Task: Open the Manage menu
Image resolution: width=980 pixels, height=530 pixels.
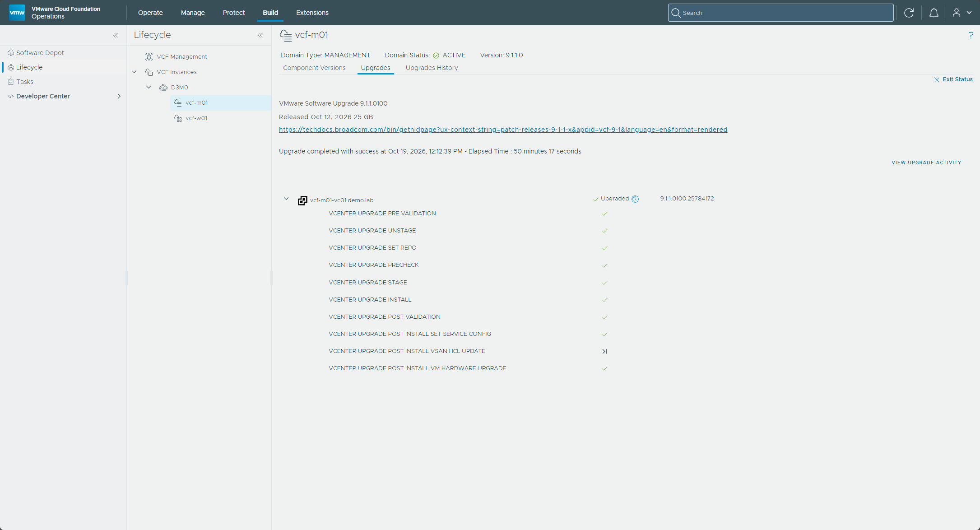Action: point(193,13)
